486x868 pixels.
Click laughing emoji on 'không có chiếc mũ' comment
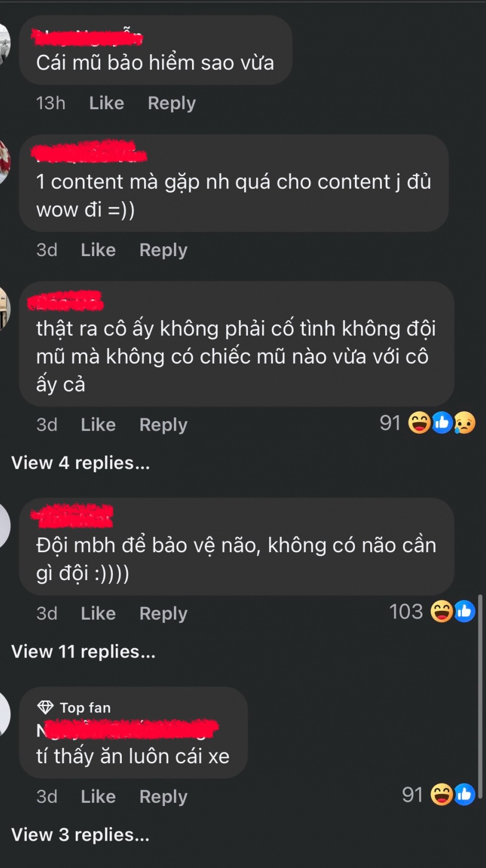point(420,423)
